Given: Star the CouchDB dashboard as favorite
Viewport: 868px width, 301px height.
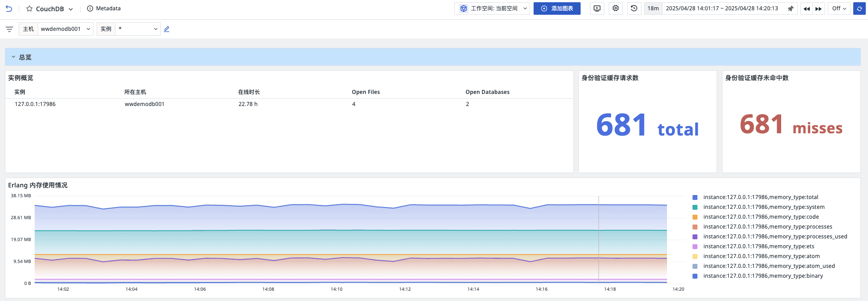Looking at the screenshot, I should point(30,8).
